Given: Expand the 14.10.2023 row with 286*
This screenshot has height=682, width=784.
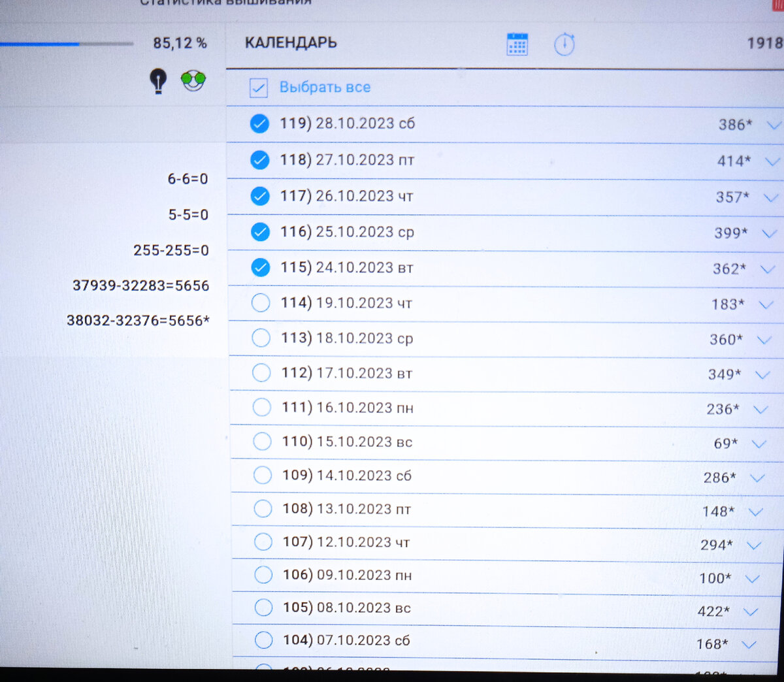Looking at the screenshot, I should click(x=757, y=478).
